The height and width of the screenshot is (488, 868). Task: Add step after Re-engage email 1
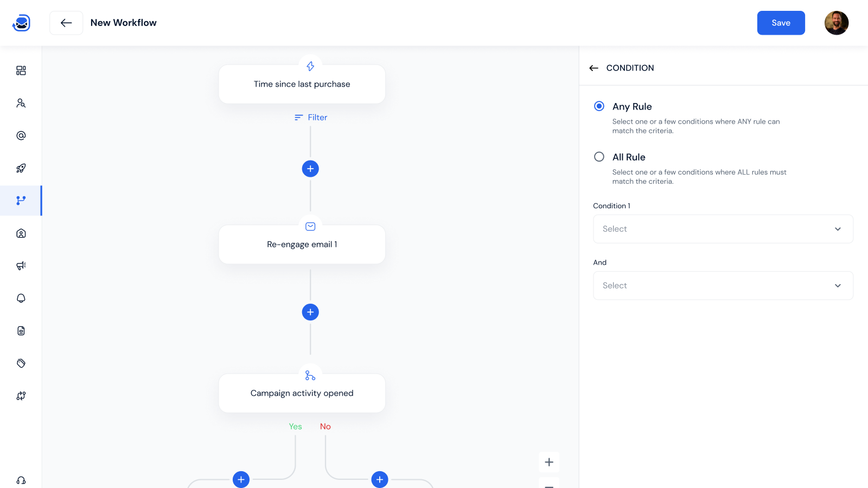pyautogui.click(x=310, y=312)
